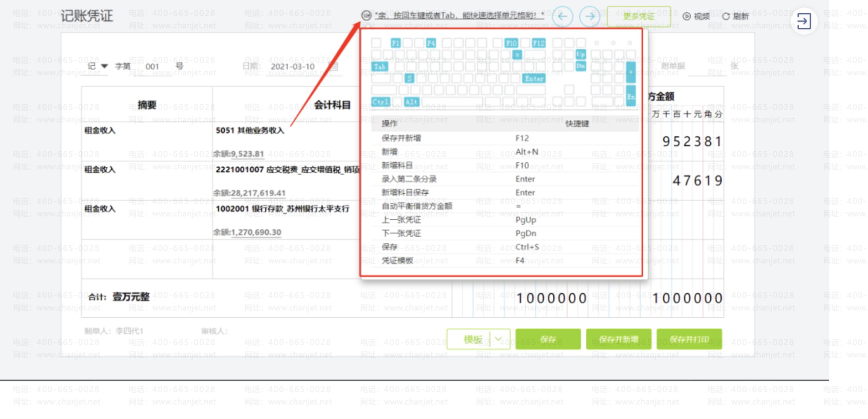Click the shortcut hint text about 回车键 and Tab

tap(460, 16)
